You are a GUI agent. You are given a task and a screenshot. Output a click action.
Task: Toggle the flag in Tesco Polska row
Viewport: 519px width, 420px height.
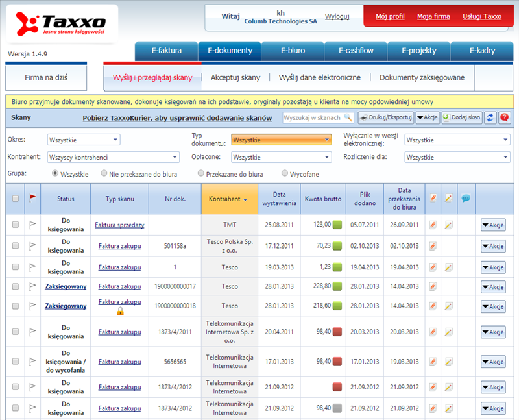tap(32, 246)
